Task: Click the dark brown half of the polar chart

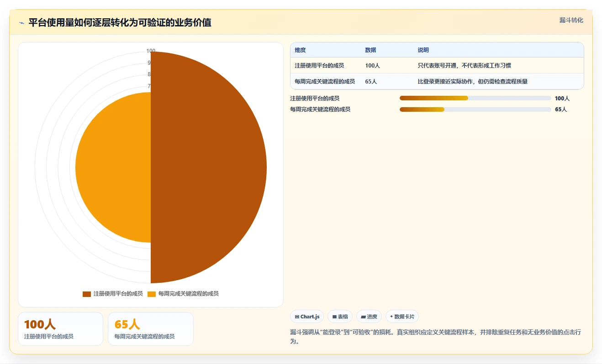Action: pyautogui.click(x=208, y=167)
